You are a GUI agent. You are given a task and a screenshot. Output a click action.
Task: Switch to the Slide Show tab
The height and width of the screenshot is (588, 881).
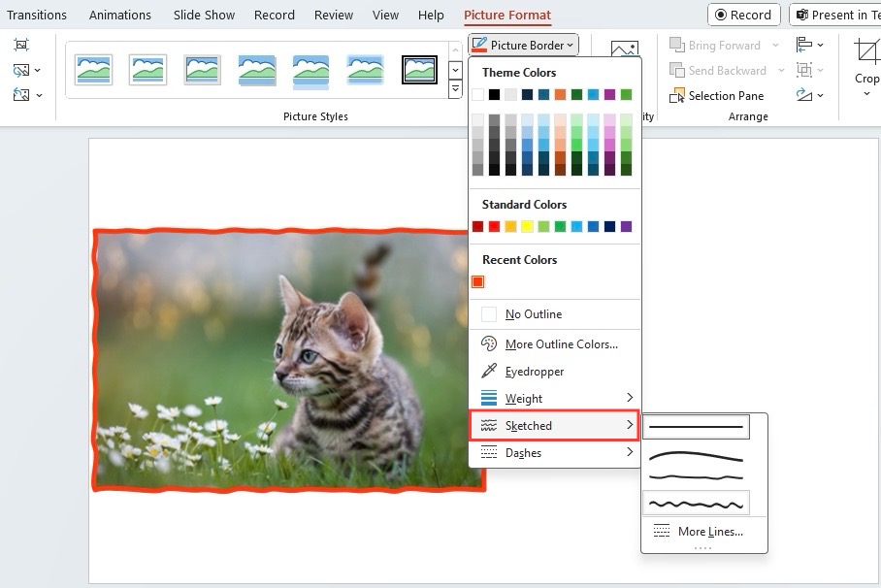tap(204, 16)
